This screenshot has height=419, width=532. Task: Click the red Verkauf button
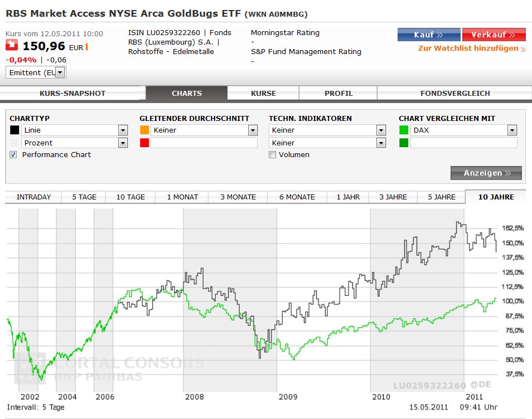click(x=494, y=35)
